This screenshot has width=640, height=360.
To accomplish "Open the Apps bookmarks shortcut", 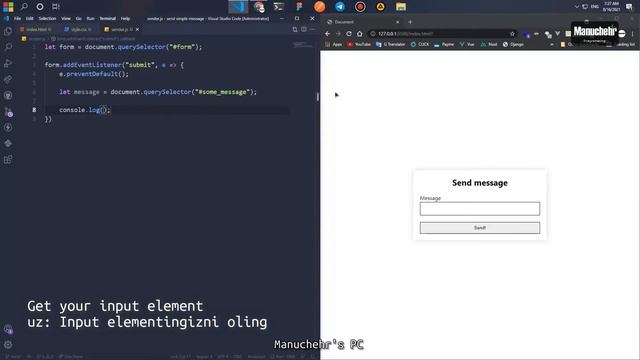I will 333,44.
